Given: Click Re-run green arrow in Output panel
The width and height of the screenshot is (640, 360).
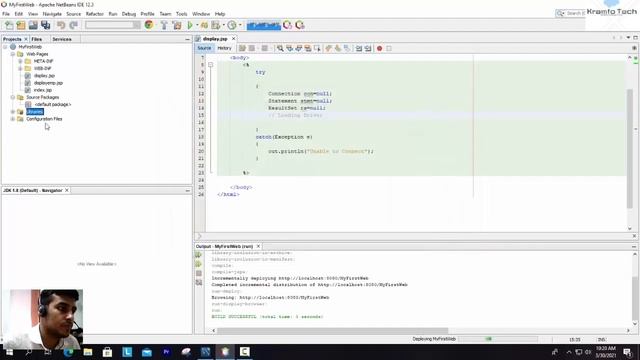Looking at the screenshot, I should [199, 255].
